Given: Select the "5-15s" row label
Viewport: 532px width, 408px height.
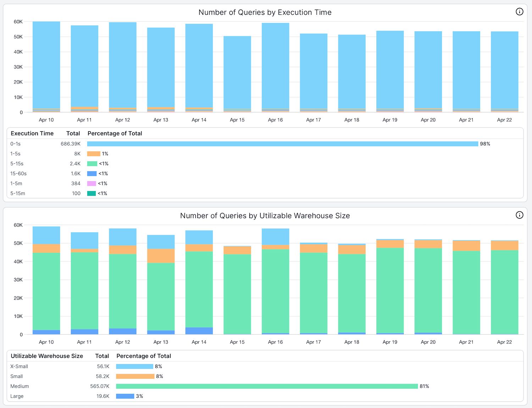Looking at the screenshot, I should pyautogui.click(x=17, y=164).
